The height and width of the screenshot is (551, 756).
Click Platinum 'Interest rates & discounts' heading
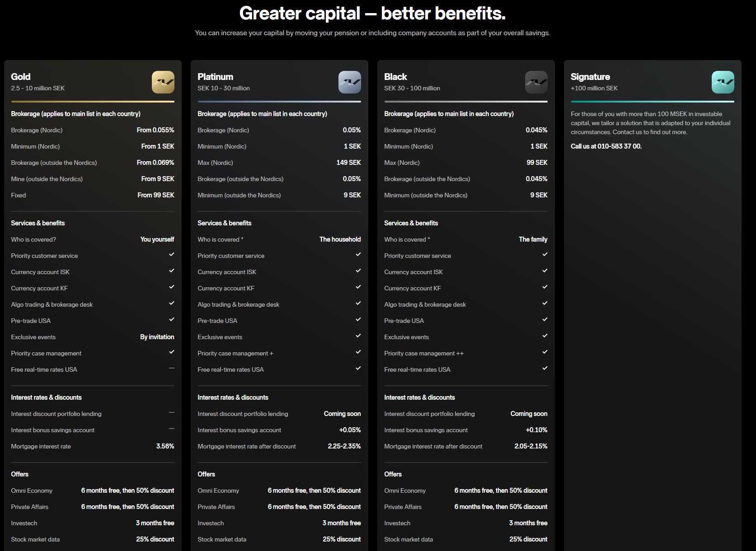pyautogui.click(x=233, y=397)
